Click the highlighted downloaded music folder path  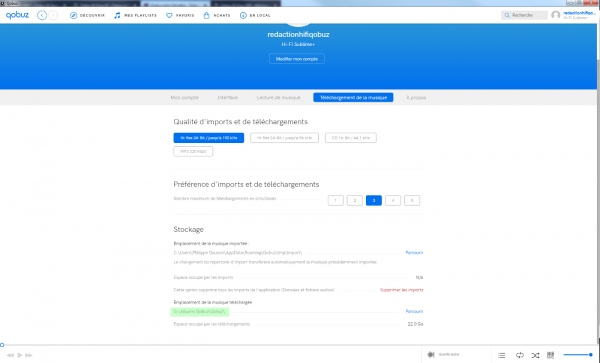pyautogui.click(x=199, y=312)
